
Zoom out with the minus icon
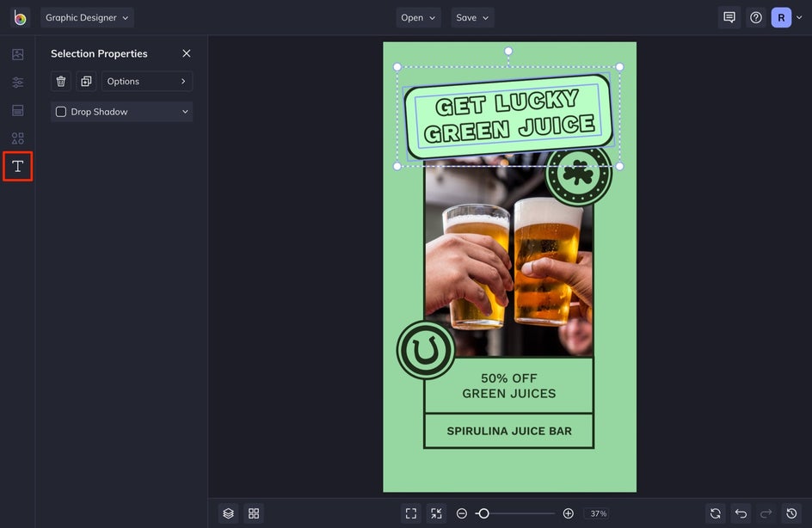(461, 513)
